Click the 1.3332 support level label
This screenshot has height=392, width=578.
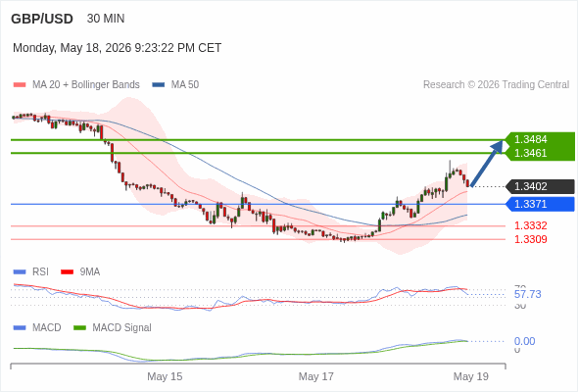tap(530, 225)
